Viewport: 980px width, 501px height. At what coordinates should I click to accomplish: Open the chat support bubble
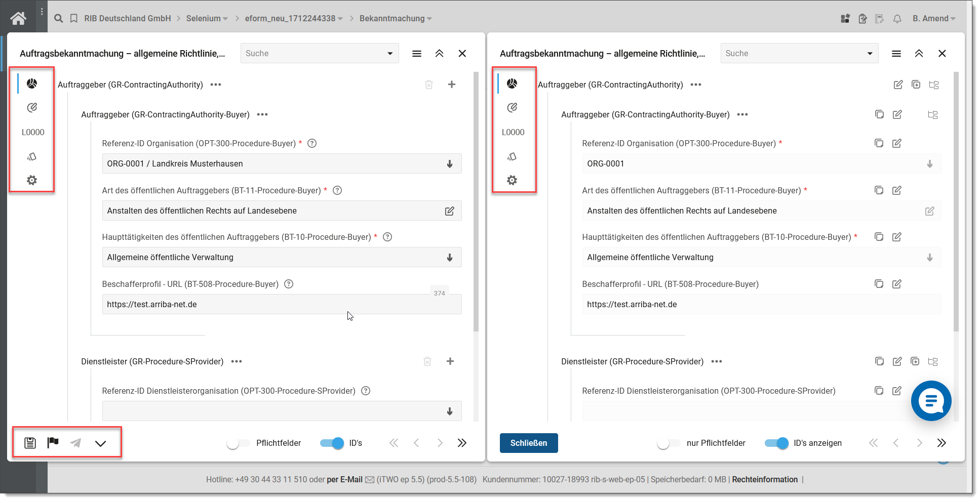[x=931, y=401]
